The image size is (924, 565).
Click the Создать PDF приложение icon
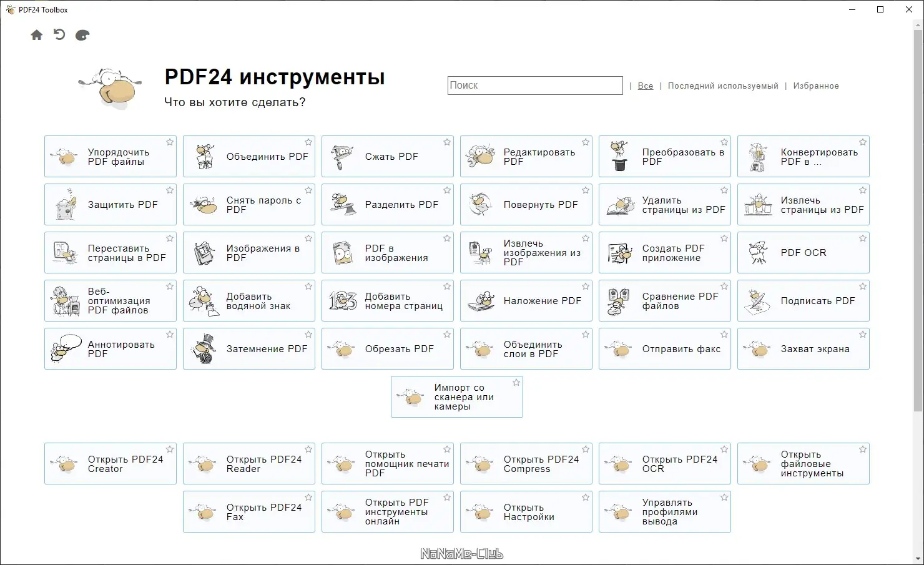click(620, 253)
